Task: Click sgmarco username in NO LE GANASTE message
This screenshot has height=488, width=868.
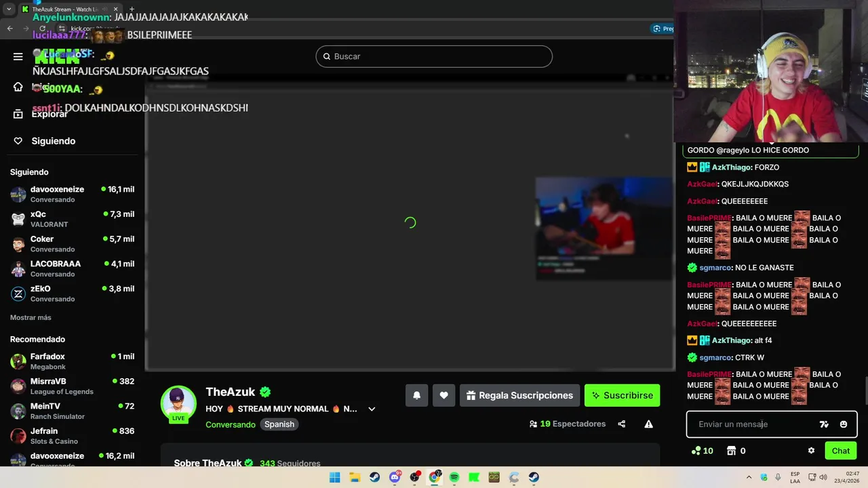Action: (715, 268)
